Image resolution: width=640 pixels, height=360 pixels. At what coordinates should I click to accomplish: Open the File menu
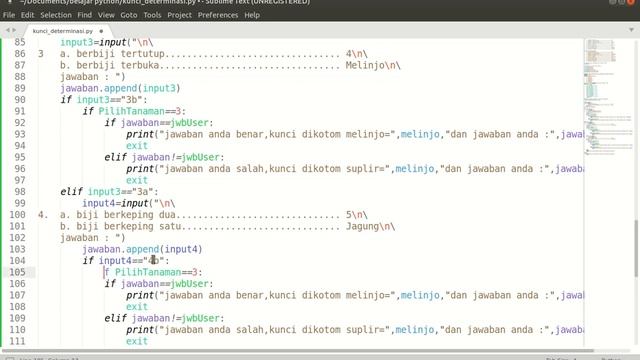pyautogui.click(x=9, y=15)
